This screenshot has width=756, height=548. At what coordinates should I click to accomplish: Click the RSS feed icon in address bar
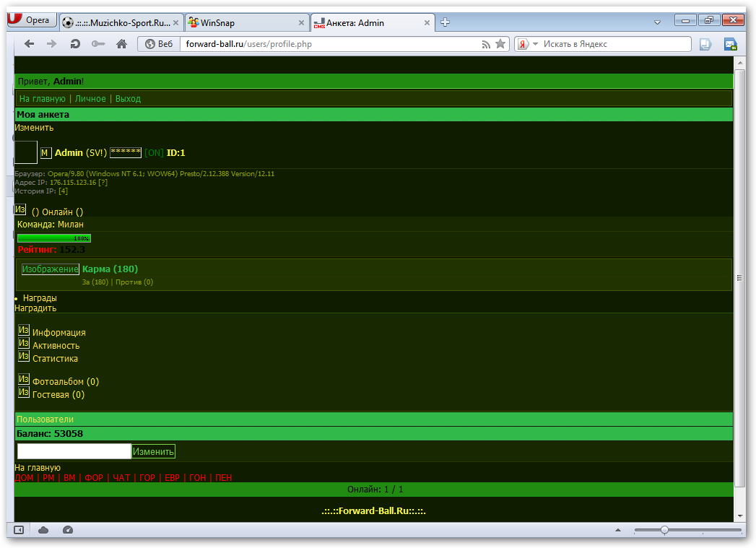487,44
